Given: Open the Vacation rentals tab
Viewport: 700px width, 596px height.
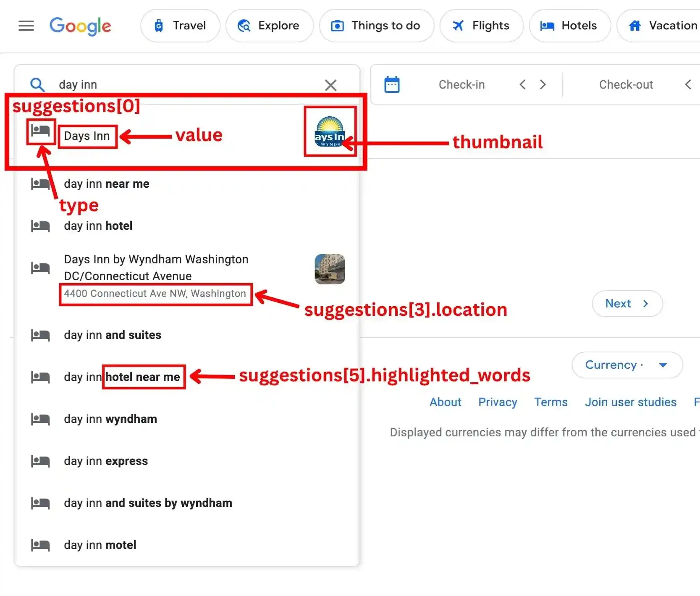Looking at the screenshot, I should 659,26.
